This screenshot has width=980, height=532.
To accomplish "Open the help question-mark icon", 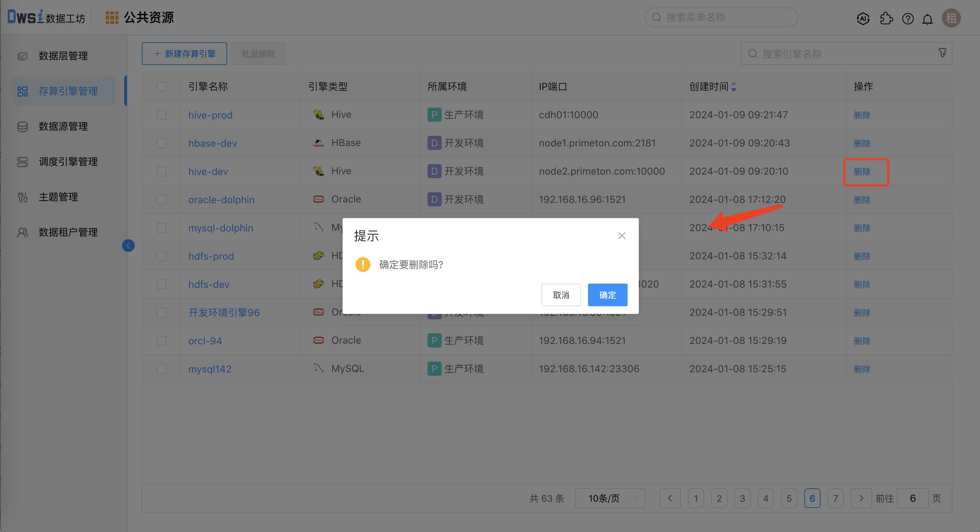I will tap(908, 18).
